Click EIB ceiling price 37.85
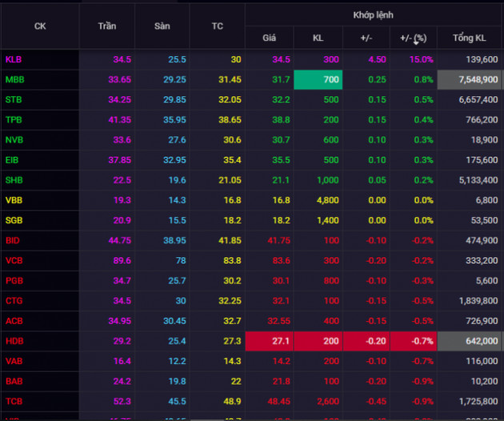The image size is (504, 421). click(119, 160)
